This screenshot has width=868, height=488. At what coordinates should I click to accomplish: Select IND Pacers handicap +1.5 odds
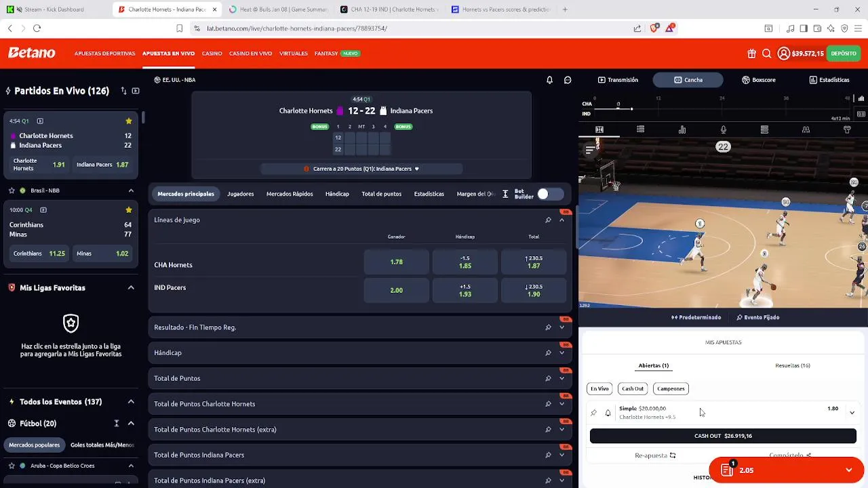465,290
